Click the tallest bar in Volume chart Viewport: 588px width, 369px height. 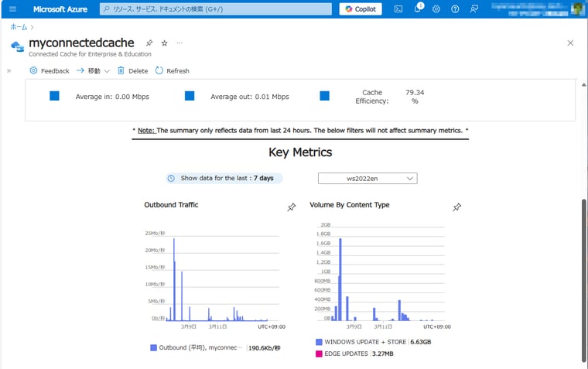click(x=340, y=279)
